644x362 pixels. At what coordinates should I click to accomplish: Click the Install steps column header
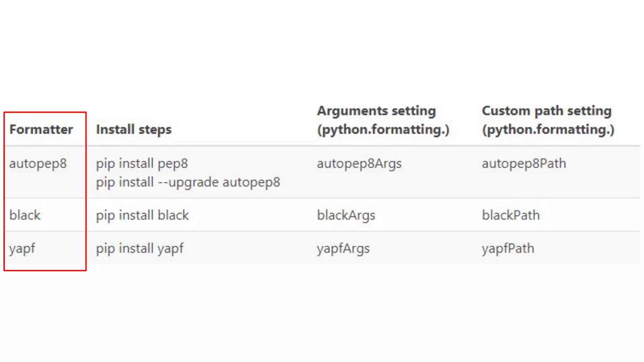134,130
